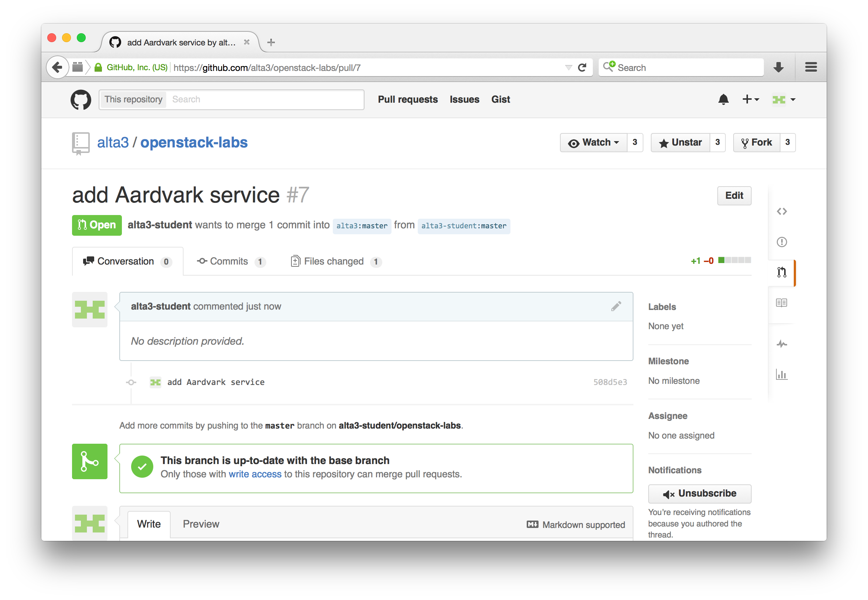Screen dimensions: 868x600
Task: Unstar the openstack-labs repository
Action: point(680,143)
